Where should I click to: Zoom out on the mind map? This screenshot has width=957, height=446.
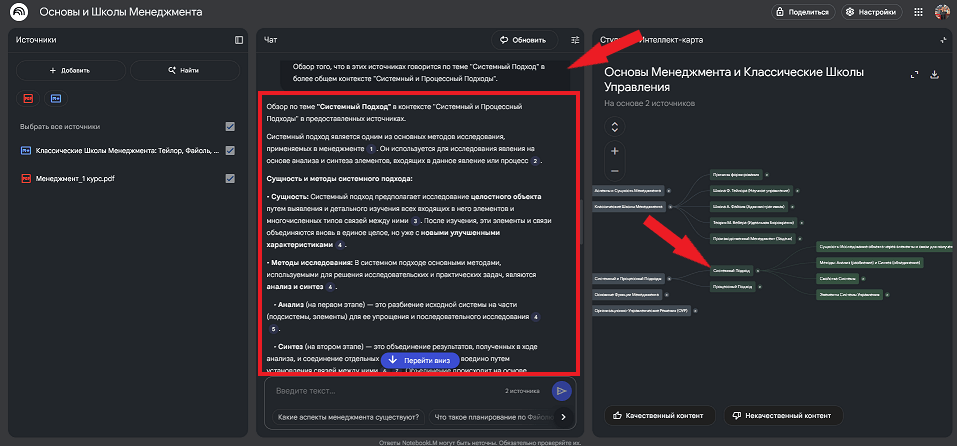coord(614,170)
